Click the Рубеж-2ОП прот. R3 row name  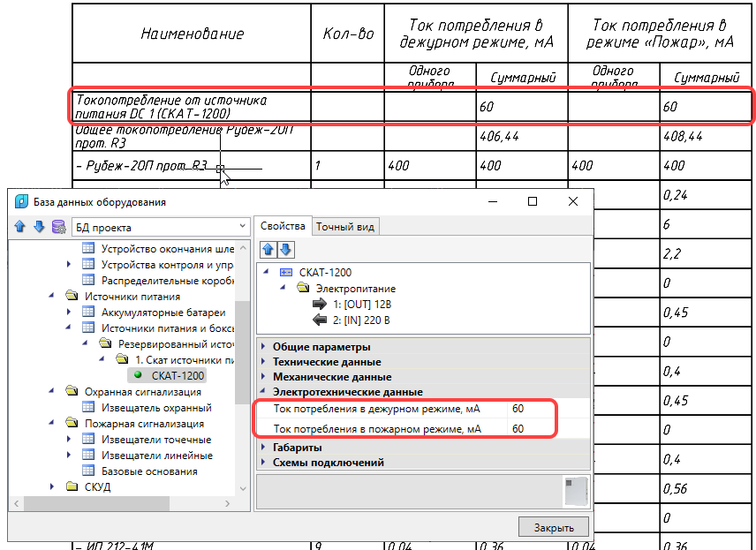pos(143,166)
